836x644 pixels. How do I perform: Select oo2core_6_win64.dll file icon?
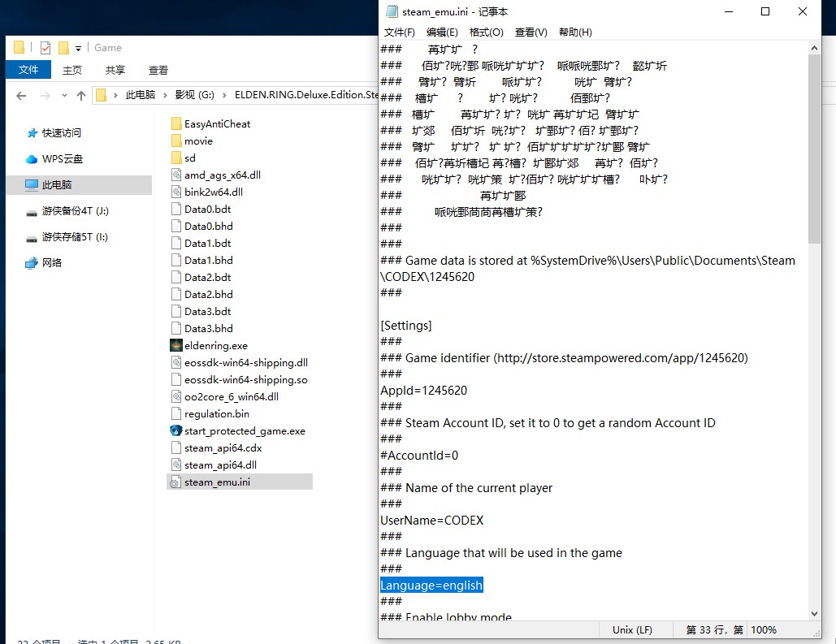[176, 397]
